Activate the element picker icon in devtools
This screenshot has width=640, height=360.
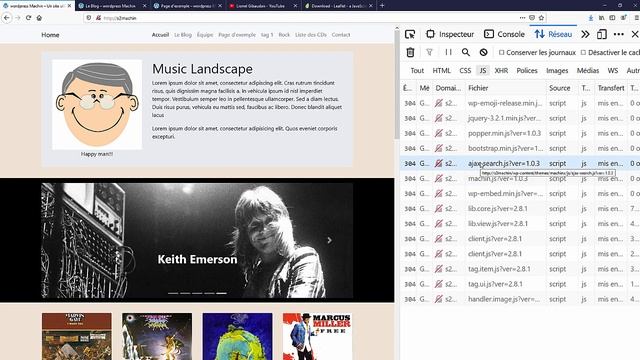click(x=410, y=35)
